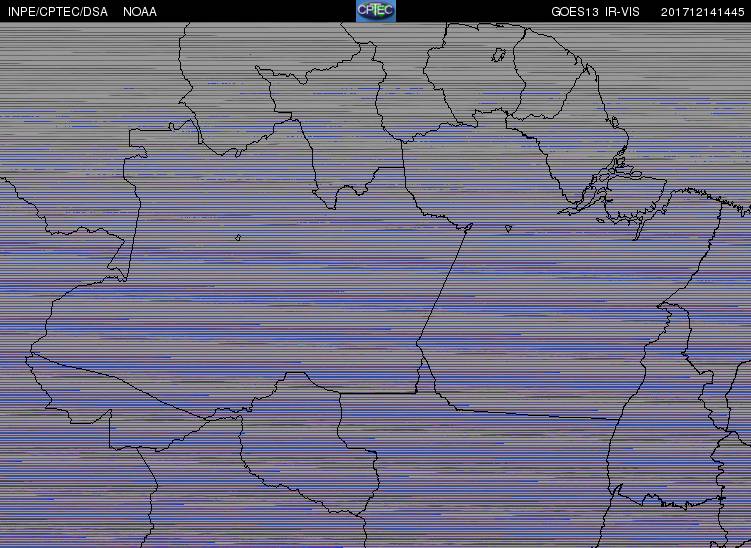
Task: Select the NOAA label in the header
Action: click(140, 12)
